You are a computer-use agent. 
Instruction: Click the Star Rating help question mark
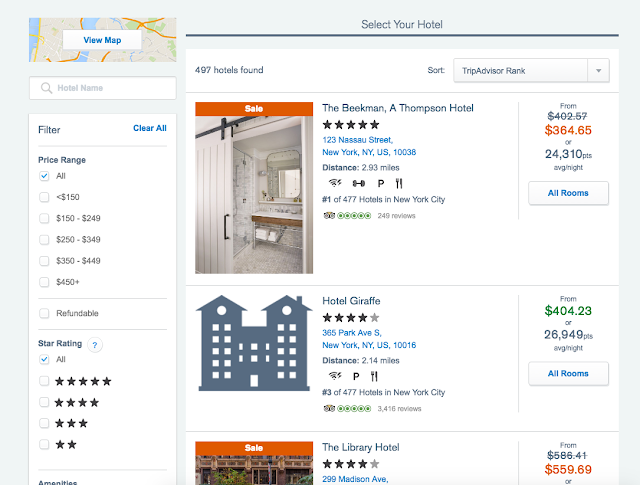tap(95, 345)
